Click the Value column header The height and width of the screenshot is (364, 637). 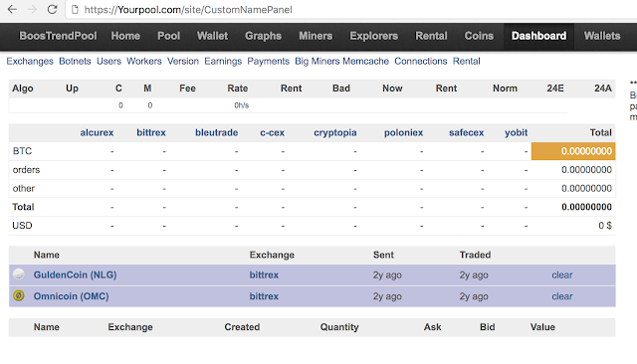[542, 327]
